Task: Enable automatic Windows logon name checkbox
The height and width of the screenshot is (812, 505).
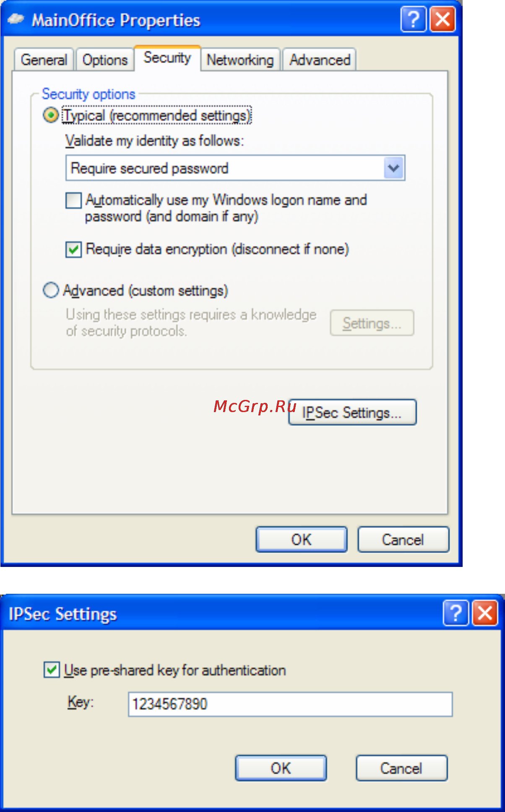Action: 73,200
